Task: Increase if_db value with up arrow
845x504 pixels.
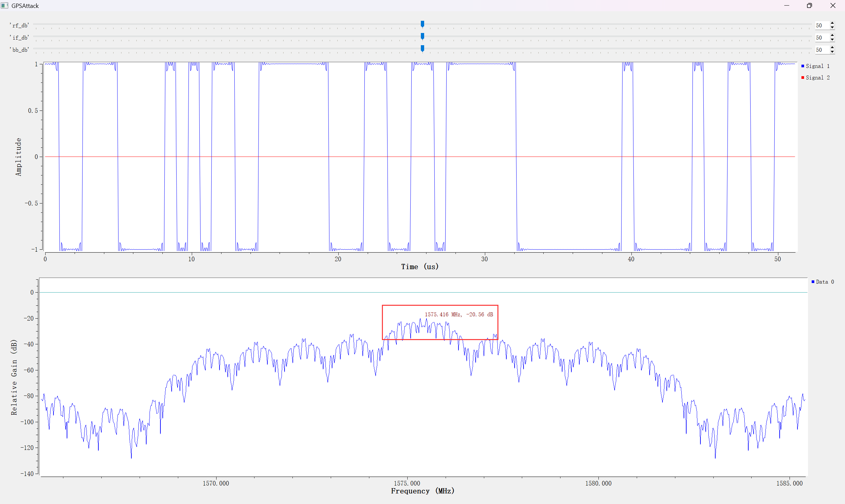Action: point(832,36)
